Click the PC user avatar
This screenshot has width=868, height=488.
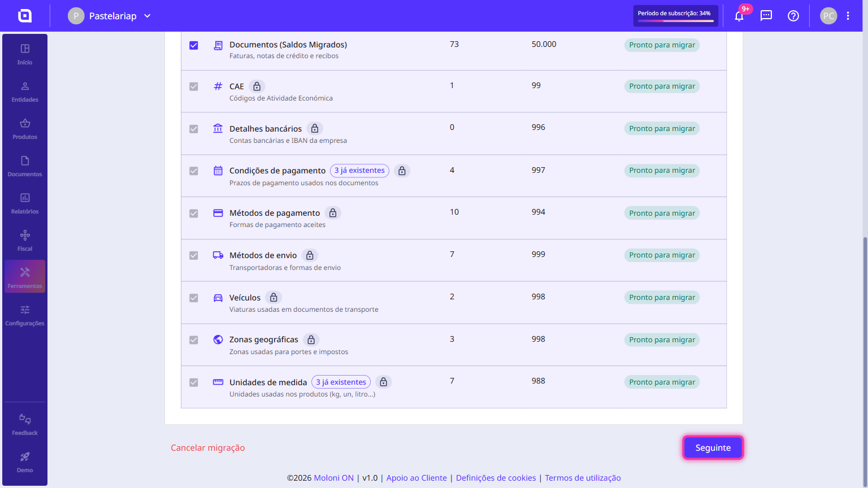pyautogui.click(x=828, y=16)
